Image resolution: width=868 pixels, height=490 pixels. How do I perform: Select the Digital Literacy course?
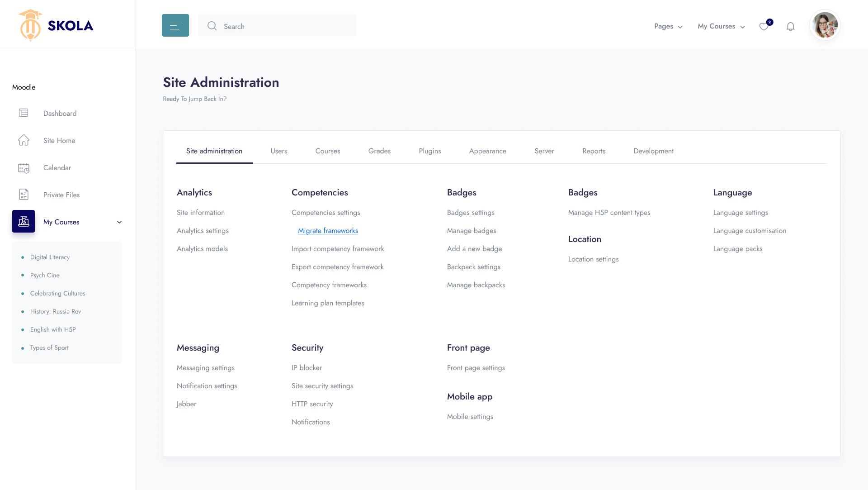pyautogui.click(x=50, y=257)
